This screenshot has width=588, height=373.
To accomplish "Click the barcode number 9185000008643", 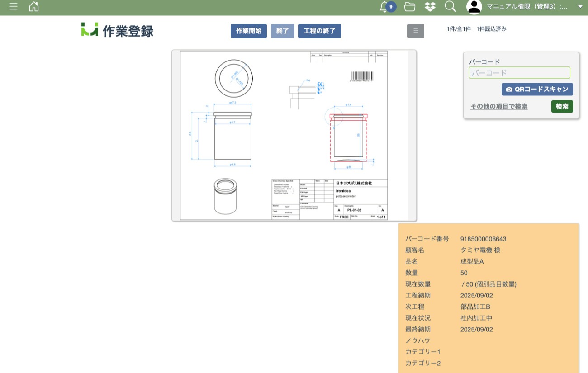I will tap(483, 239).
